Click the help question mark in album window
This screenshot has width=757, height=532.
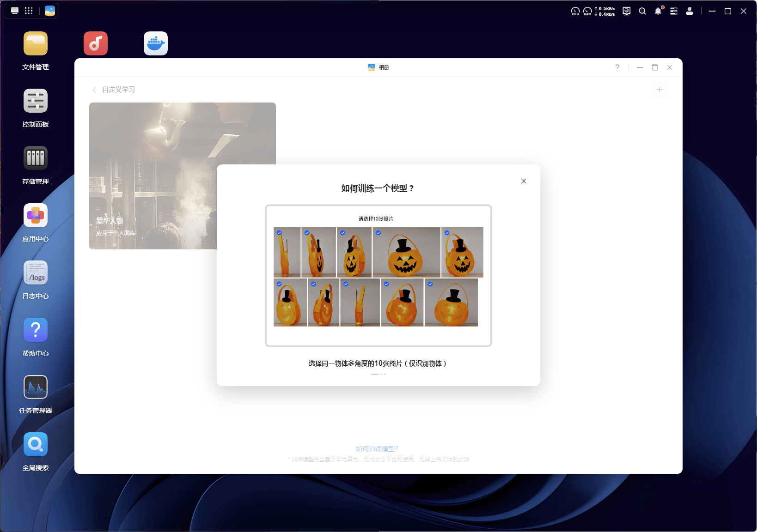pos(617,67)
